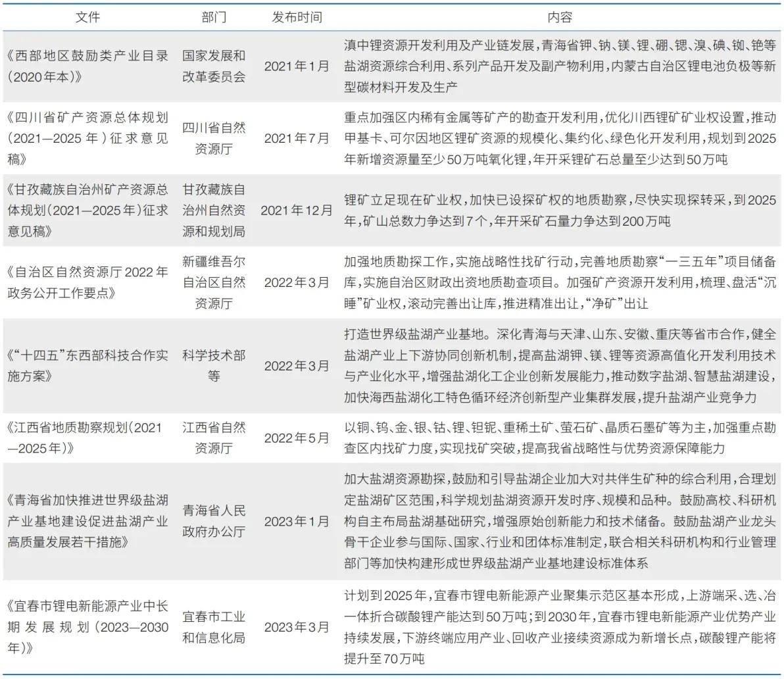Viewport: 784px width, 679px height.
Task: Select the 《宜春市锂电新能源产业中长期发展规划》 cell
Action: point(87,627)
